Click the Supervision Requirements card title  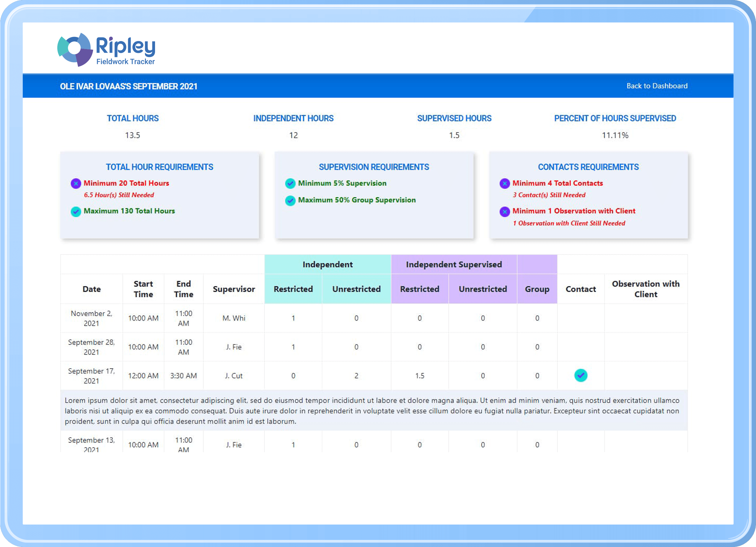click(374, 167)
